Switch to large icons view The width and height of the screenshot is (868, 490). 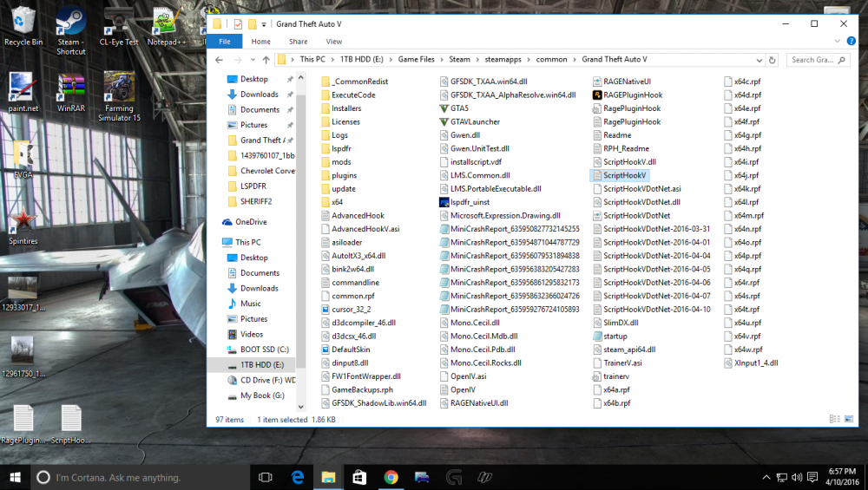[849, 419]
